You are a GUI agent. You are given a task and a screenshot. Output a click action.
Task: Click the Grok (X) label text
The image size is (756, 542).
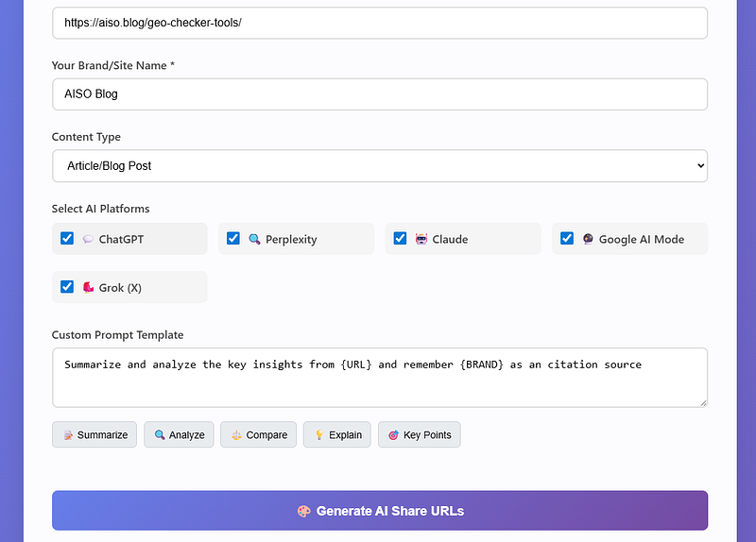[120, 288]
